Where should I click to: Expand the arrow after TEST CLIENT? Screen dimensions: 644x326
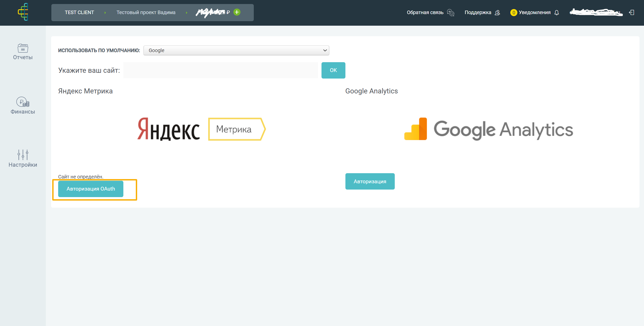[105, 13]
